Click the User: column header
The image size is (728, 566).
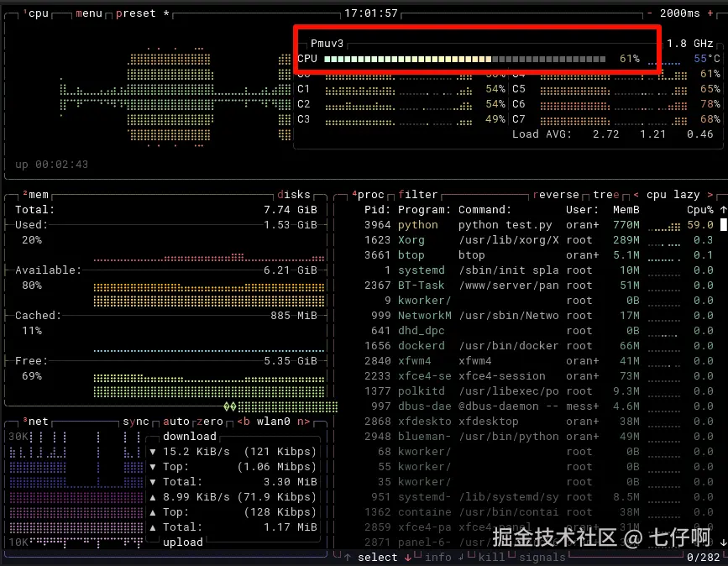click(582, 210)
